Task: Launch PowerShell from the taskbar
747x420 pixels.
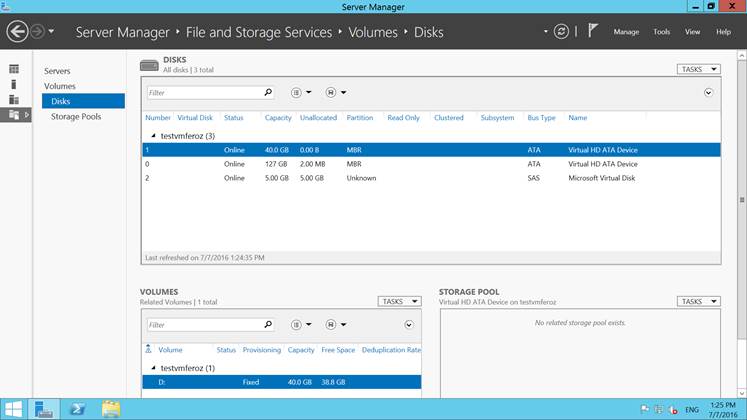Action: coord(77,408)
